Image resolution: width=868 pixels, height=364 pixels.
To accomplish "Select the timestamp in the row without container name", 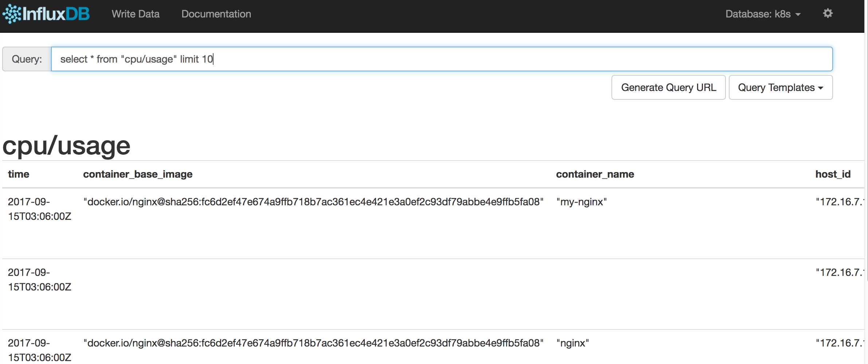I will (39, 280).
